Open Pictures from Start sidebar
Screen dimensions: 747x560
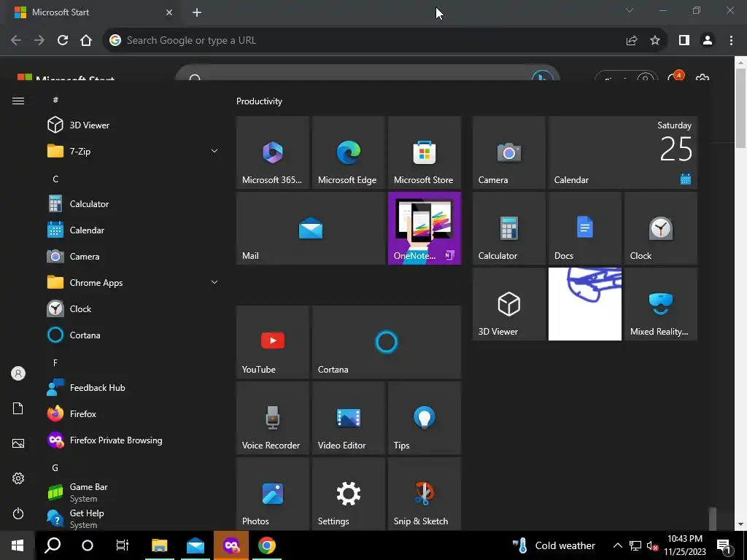coord(18,443)
